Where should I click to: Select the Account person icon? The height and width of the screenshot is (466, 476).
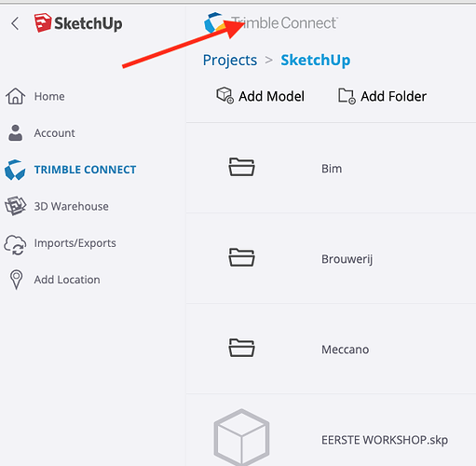(15, 133)
